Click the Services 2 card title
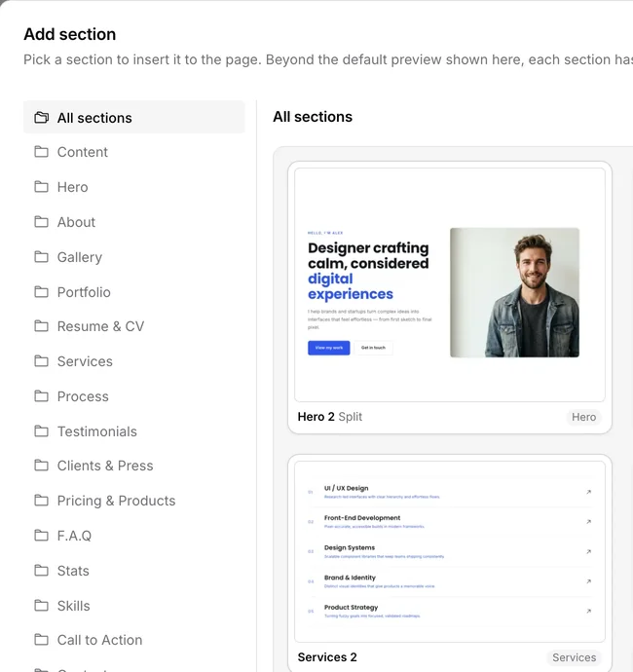633x672 pixels. click(x=327, y=657)
